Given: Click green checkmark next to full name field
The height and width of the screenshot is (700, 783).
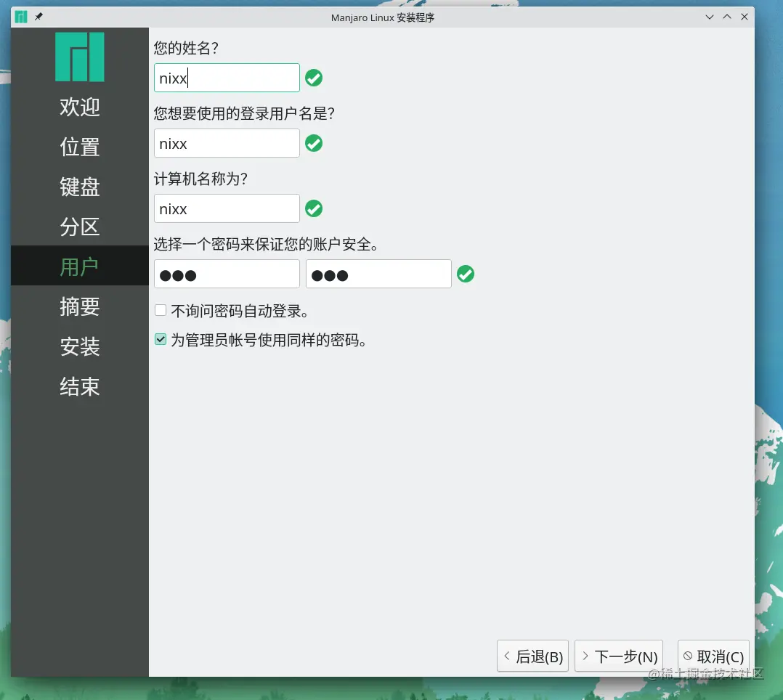Looking at the screenshot, I should (x=314, y=78).
